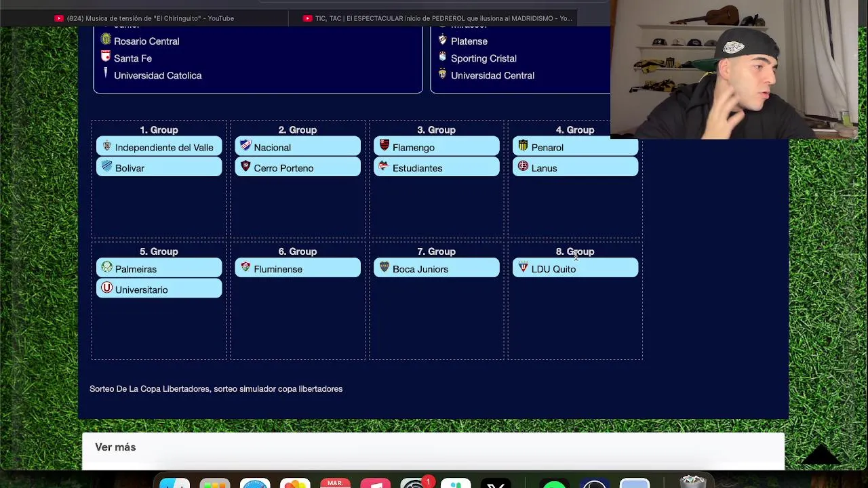Switch to the Musica de tensión YouTube tab

(x=144, y=18)
